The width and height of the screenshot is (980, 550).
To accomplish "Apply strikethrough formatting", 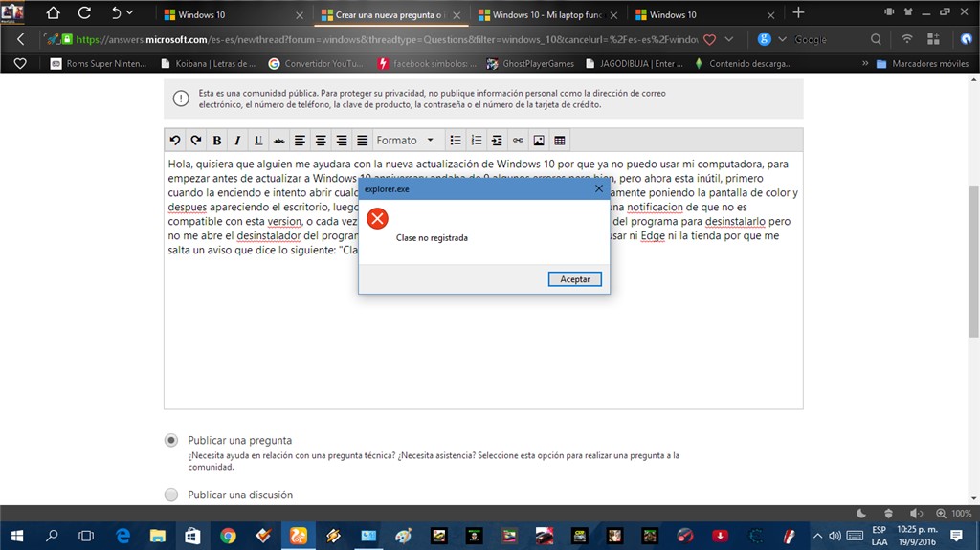I will [x=278, y=141].
